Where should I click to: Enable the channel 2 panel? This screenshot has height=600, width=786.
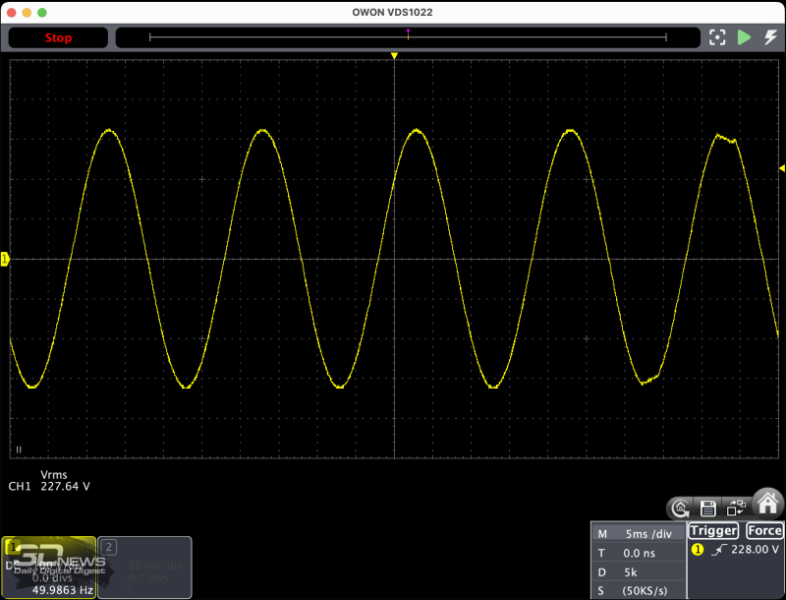(145, 567)
